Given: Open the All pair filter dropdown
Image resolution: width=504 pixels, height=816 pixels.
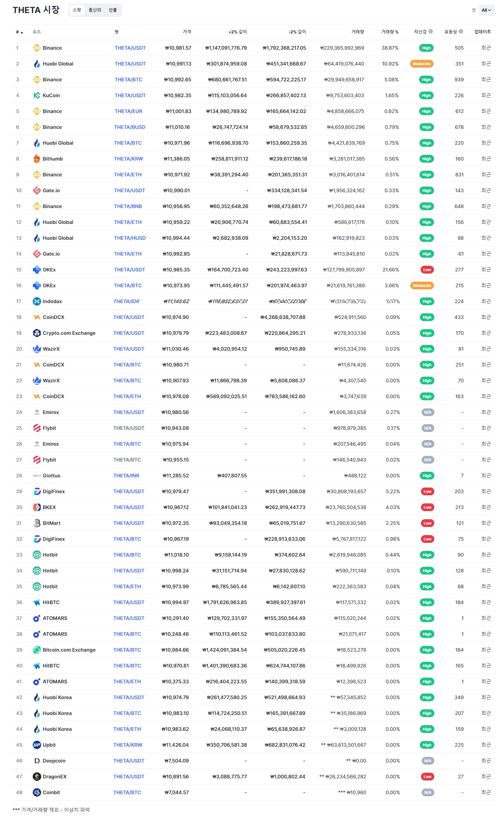Looking at the screenshot, I should (486, 10).
